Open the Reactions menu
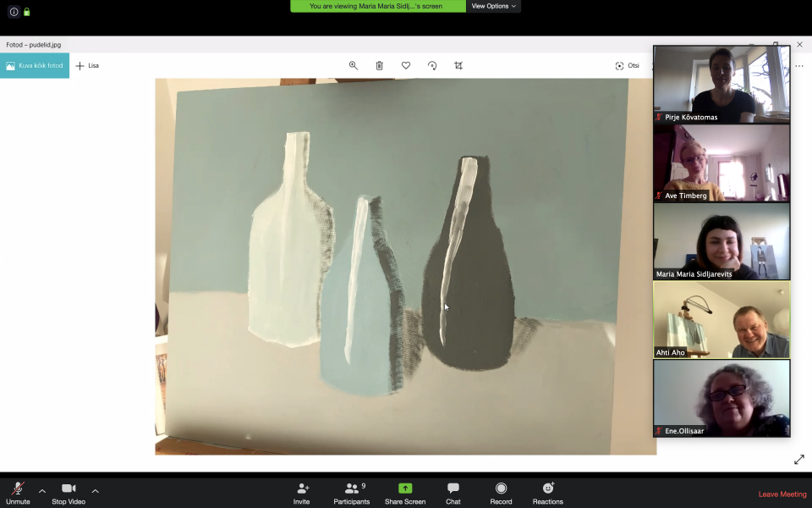This screenshot has width=812, height=508. pos(547,493)
